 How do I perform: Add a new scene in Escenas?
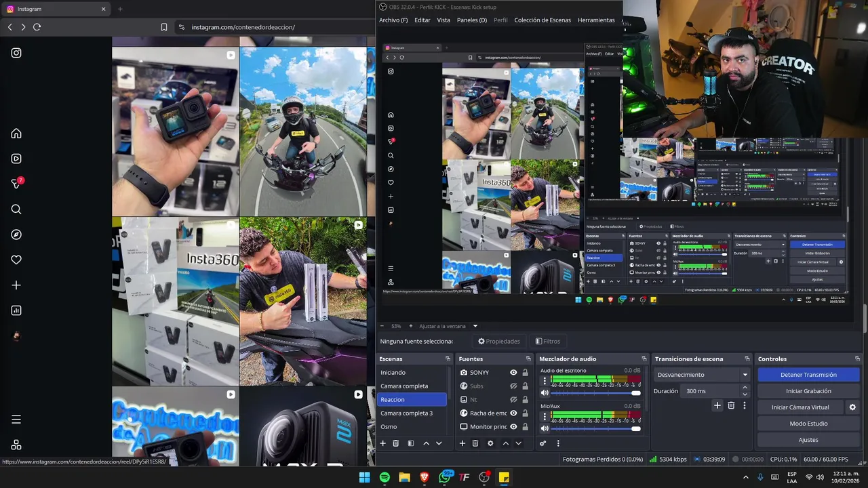(x=382, y=443)
